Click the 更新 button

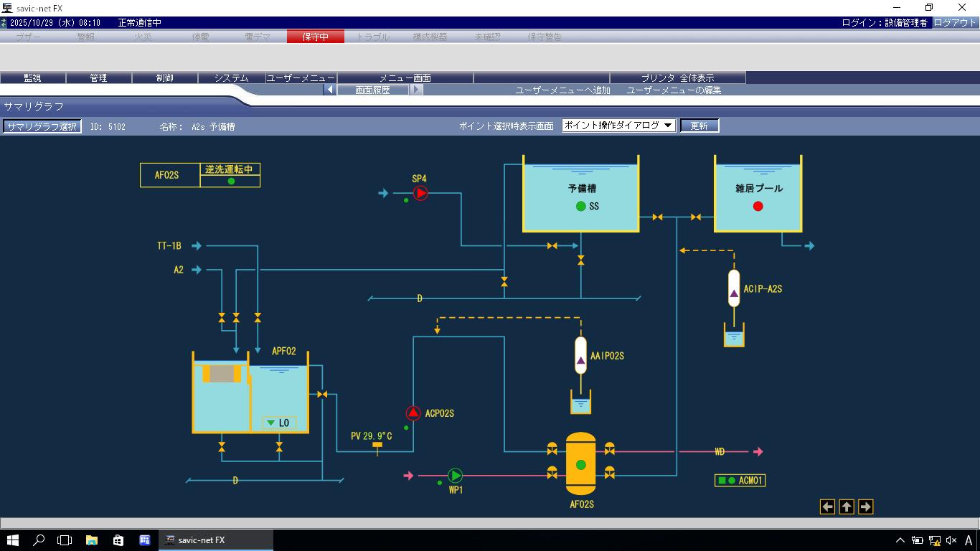coord(699,126)
